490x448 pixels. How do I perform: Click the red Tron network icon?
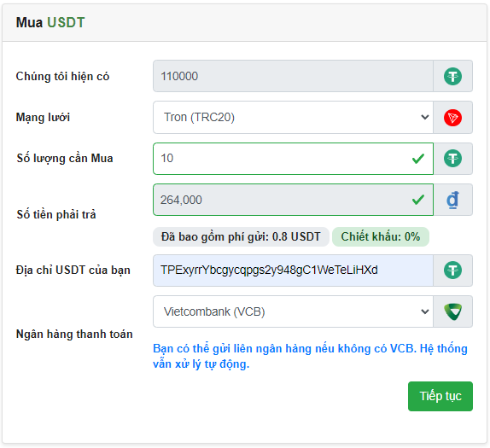tap(452, 118)
